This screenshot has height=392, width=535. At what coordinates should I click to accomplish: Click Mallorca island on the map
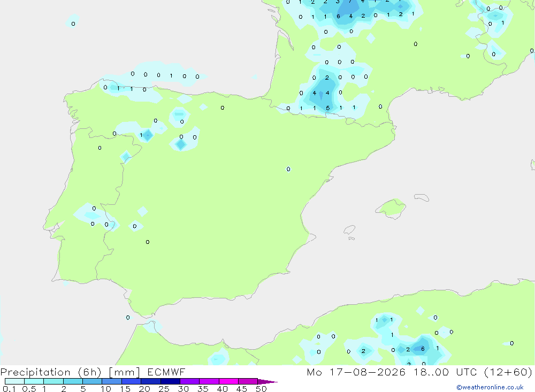point(391,208)
